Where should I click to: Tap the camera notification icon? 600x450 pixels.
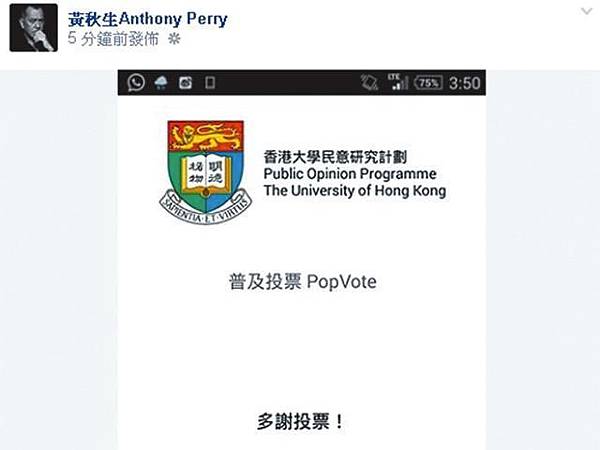click(185, 82)
